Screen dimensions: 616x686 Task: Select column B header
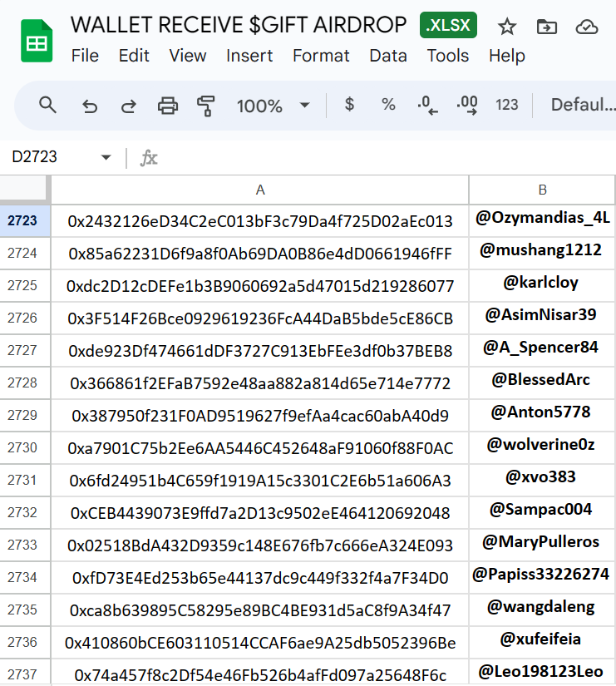[x=542, y=190]
